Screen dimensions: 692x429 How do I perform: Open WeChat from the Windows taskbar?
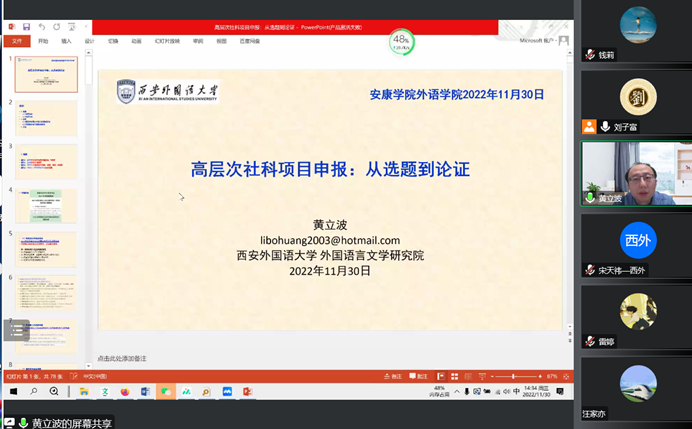click(165, 392)
